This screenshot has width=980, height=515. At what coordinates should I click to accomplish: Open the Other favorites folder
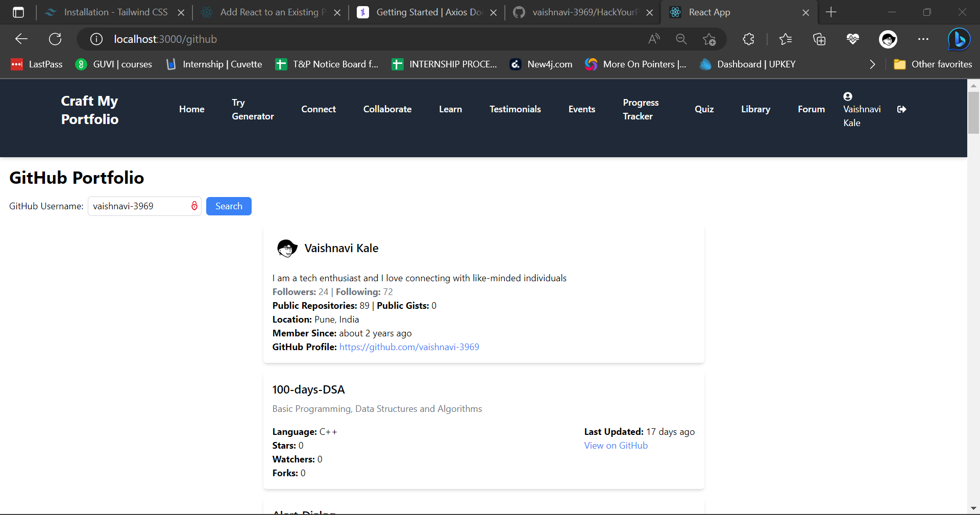pyautogui.click(x=934, y=64)
